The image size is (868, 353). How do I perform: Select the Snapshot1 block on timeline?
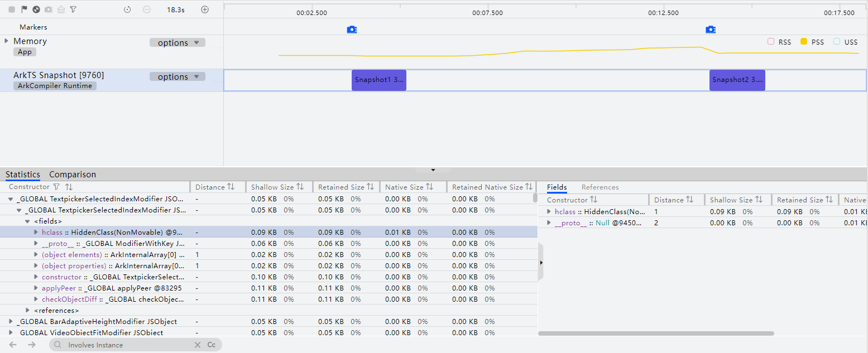[379, 80]
